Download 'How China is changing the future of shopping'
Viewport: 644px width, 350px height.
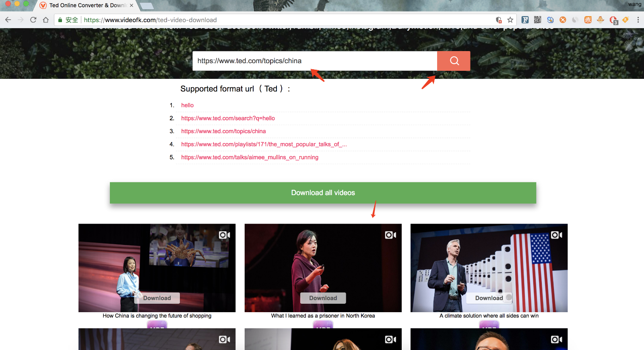157,298
